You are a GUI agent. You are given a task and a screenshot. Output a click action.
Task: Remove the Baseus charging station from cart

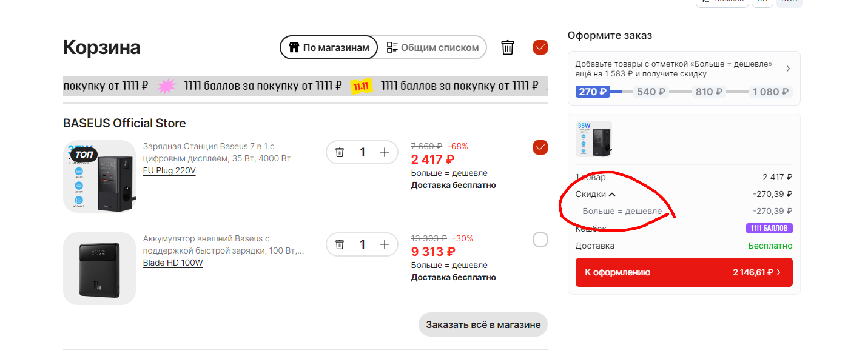[x=340, y=152]
